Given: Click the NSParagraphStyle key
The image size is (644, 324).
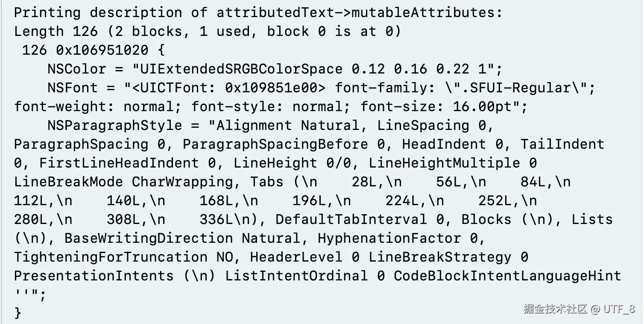Looking at the screenshot, I should pos(115,125).
